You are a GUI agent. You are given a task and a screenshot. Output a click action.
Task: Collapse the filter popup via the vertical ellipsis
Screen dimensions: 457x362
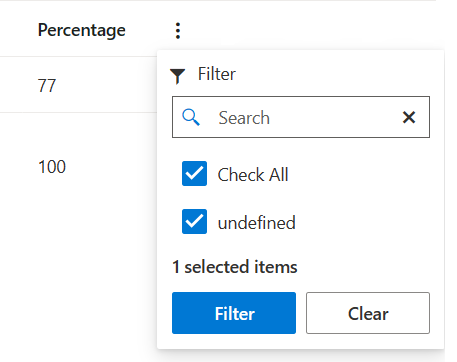click(178, 31)
